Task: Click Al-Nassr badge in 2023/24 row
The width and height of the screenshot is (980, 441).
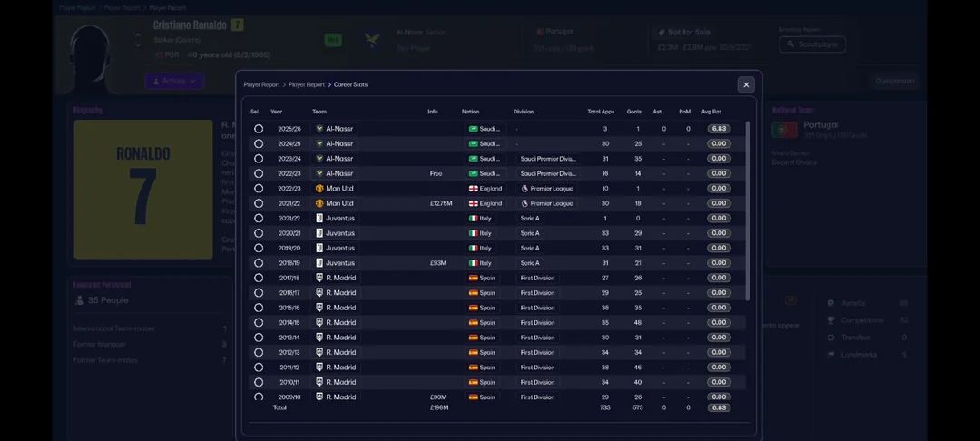Action: tap(319, 159)
